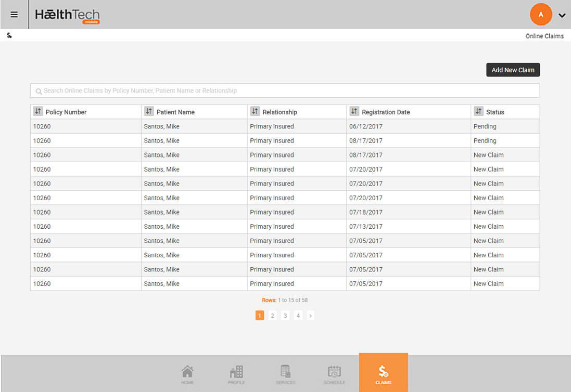Open the 06/12/2017 Pending claim row
This screenshot has height=392, width=571.
tap(285, 126)
